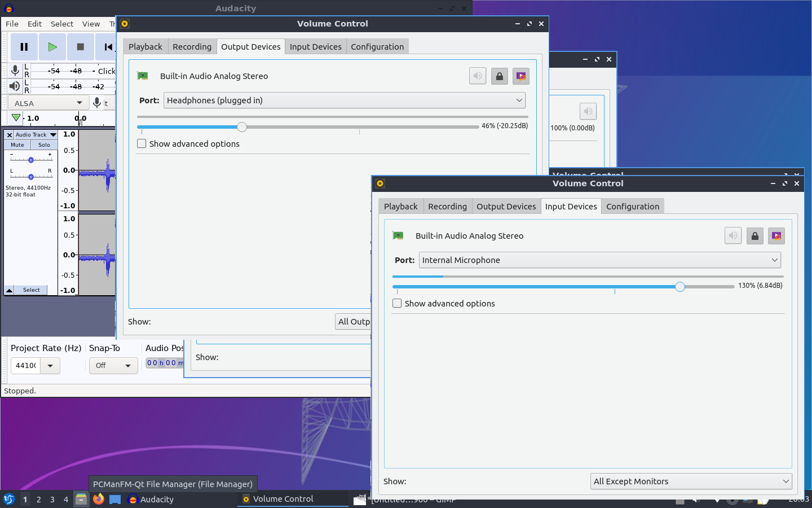Open the ALSA audio host dropdown in Audacity
This screenshot has height=508, width=812.
pyautogui.click(x=48, y=102)
